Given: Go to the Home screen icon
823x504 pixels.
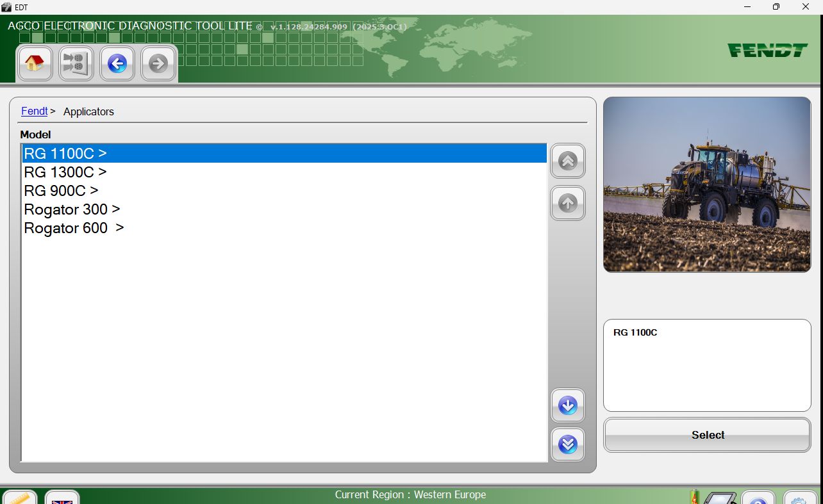Looking at the screenshot, I should point(35,63).
